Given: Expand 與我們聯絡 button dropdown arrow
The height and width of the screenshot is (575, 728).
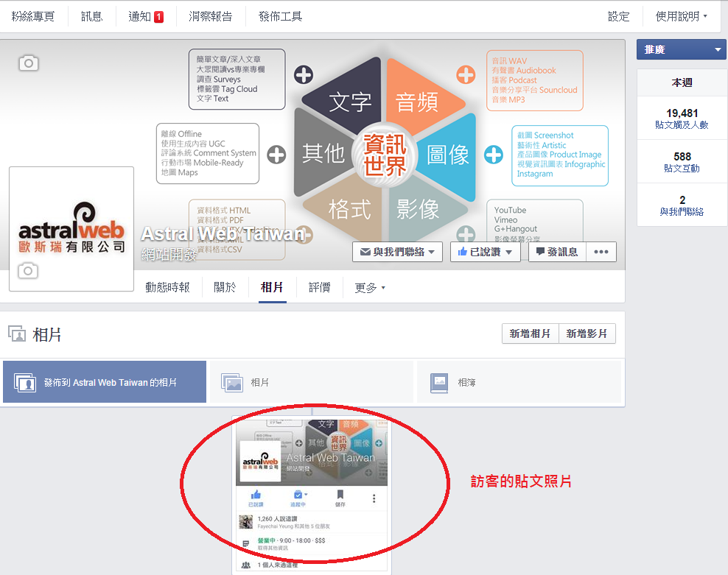Looking at the screenshot, I should click(x=432, y=252).
